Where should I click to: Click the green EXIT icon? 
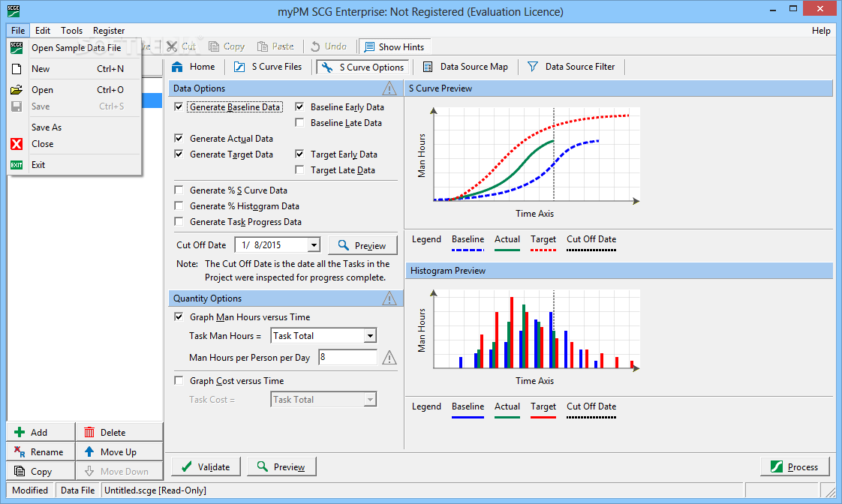coord(17,165)
